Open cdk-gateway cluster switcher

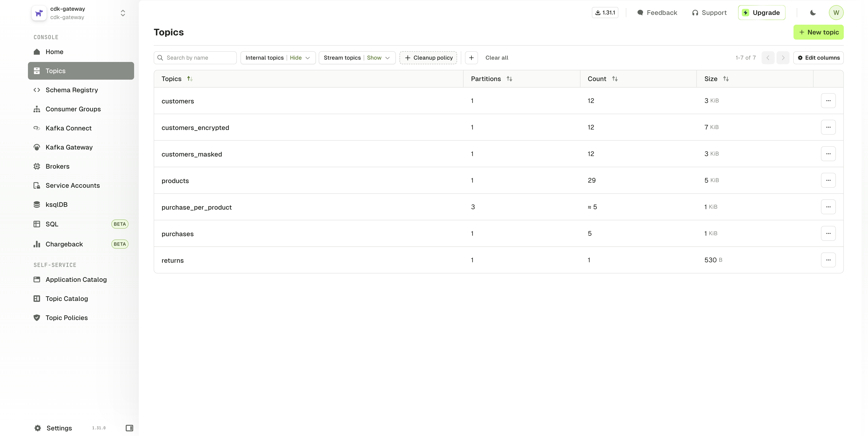123,13
